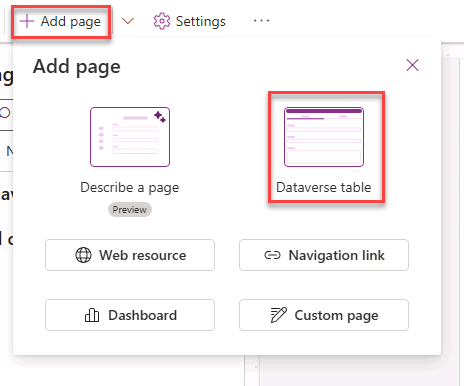Click the Describe a page label
The height and width of the screenshot is (386, 464).
tap(130, 188)
